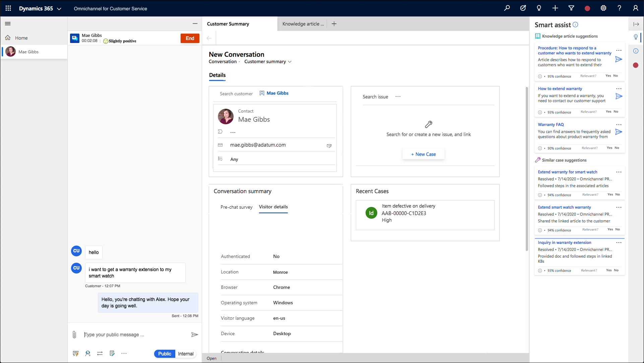
Task: Toggle Relevant No for Extend warranty suggestion
Action: click(617, 194)
